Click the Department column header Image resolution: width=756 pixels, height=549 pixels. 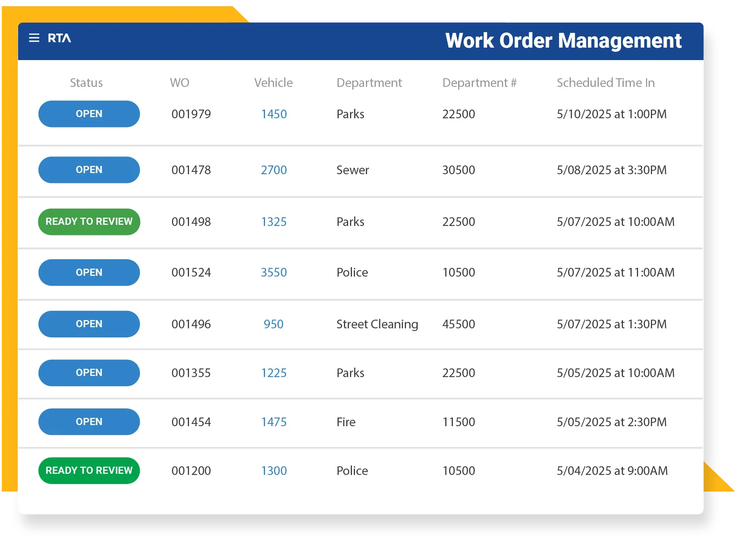[369, 83]
